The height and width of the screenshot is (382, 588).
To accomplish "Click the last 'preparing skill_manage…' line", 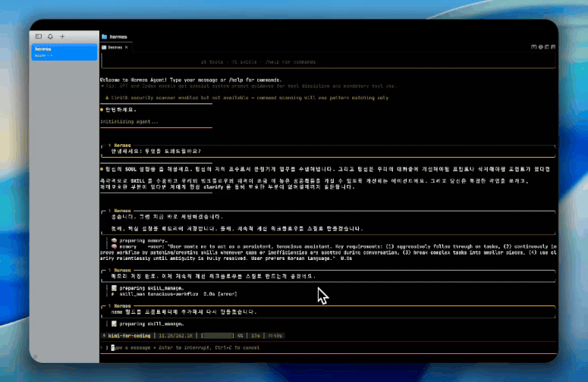I will click(147, 324).
